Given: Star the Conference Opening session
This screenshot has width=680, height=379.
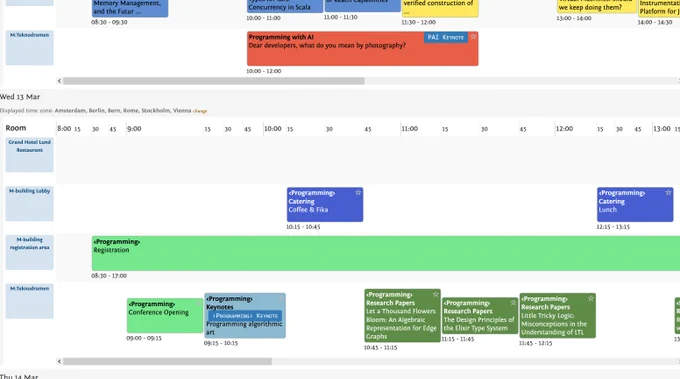Looking at the screenshot, I should [x=198, y=304].
